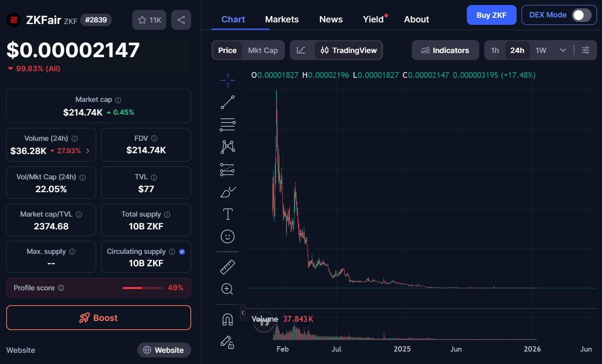Click the 2025 label on time axis
This screenshot has height=364, width=602.
pyautogui.click(x=402, y=349)
